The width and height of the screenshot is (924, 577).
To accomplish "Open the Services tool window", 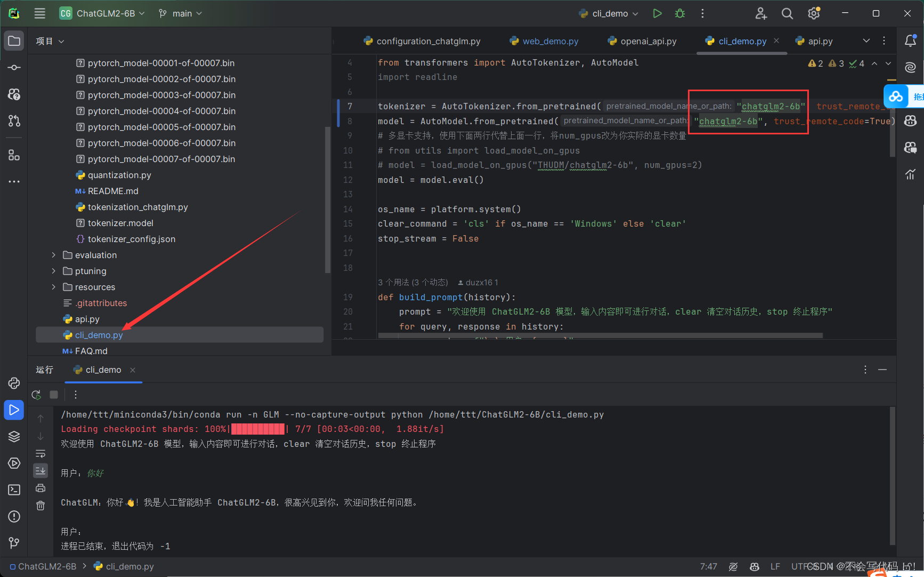I will point(14,463).
